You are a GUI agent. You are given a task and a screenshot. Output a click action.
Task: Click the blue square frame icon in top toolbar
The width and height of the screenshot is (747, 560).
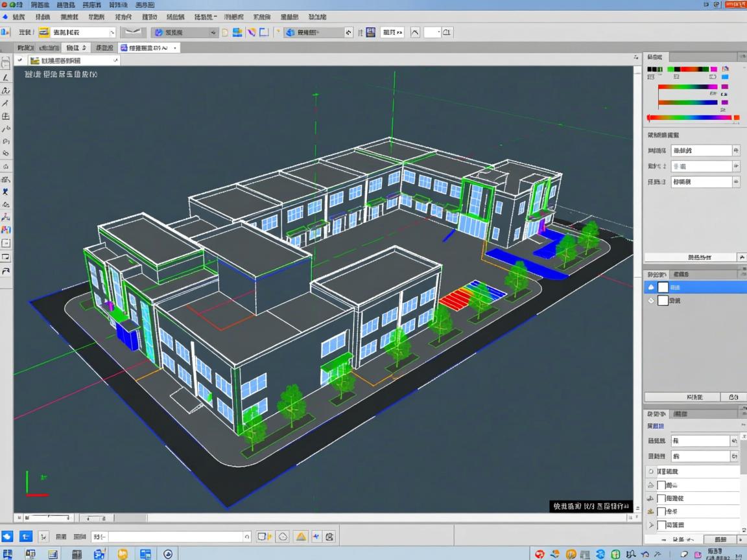264,32
